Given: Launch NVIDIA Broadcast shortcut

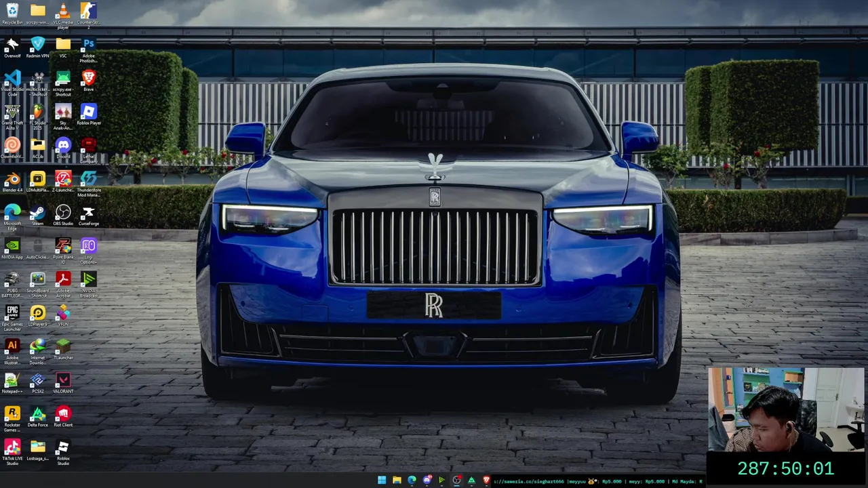Looking at the screenshot, I should click(88, 284).
